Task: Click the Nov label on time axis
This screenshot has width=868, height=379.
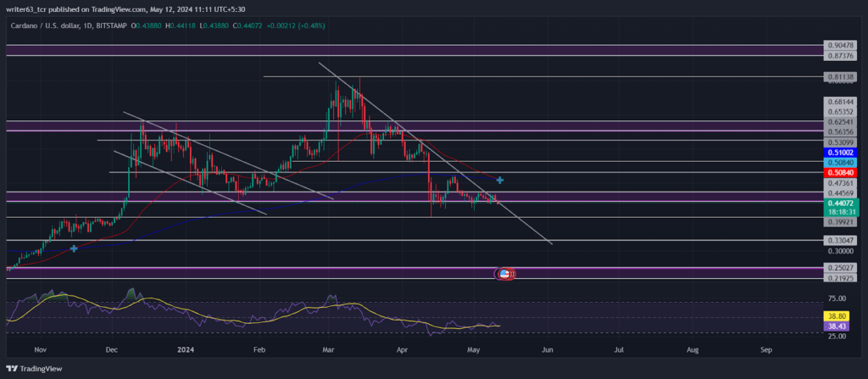Action: tap(41, 350)
